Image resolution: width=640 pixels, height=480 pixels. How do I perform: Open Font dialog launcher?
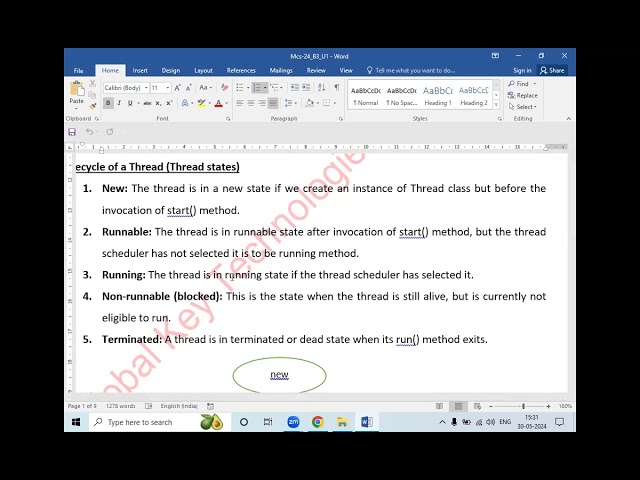pos(228,119)
